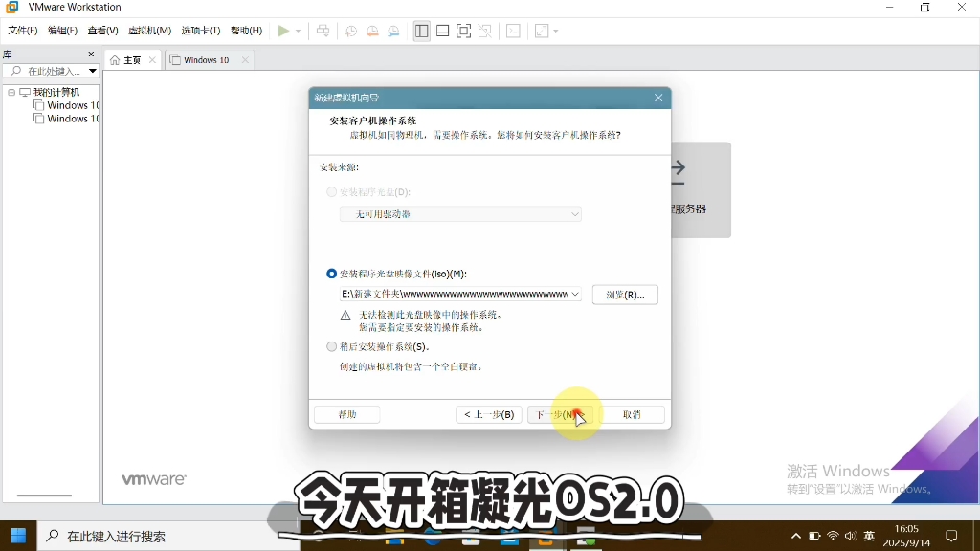Open the Windows Start menu
The width and height of the screenshot is (980, 551).
coord(18,536)
